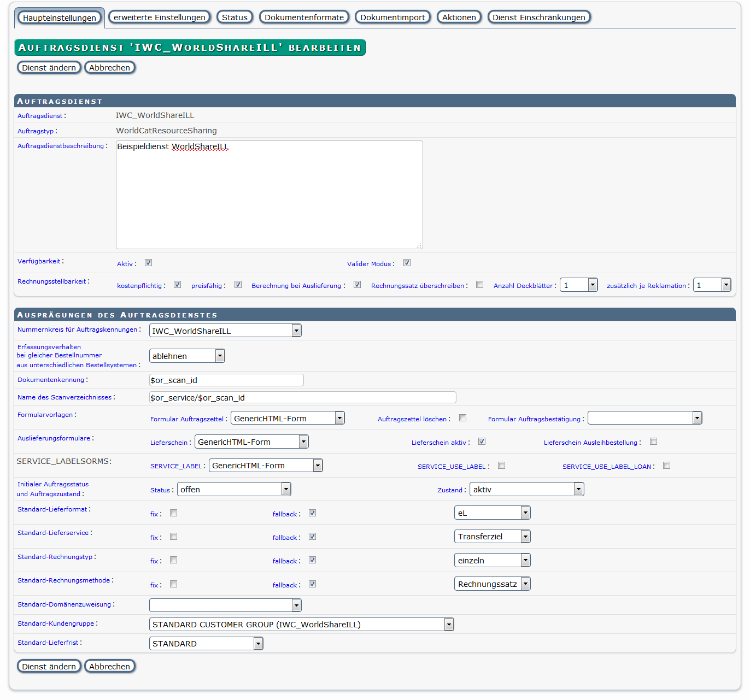Screen dimensions: 750x700
Task: Go to the Dokumentenformate tab
Action: tap(304, 17)
